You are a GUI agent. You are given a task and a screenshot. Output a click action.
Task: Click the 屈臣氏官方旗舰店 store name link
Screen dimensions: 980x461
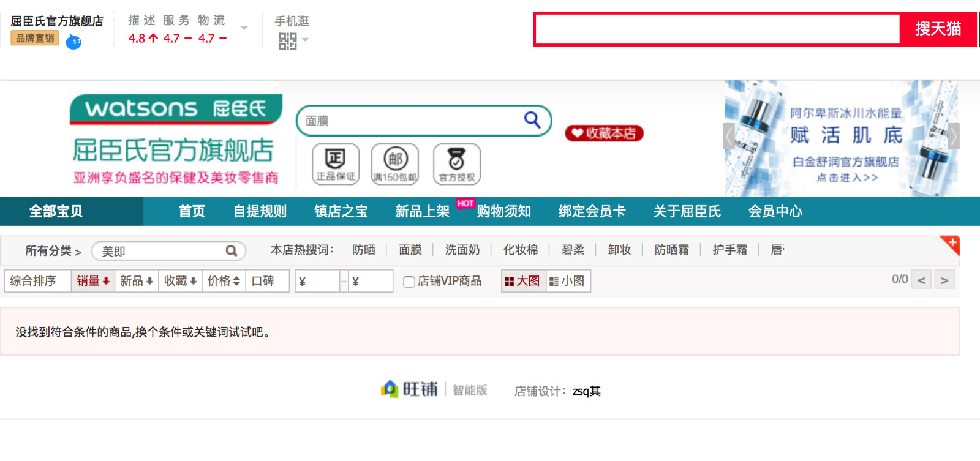(57, 21)
